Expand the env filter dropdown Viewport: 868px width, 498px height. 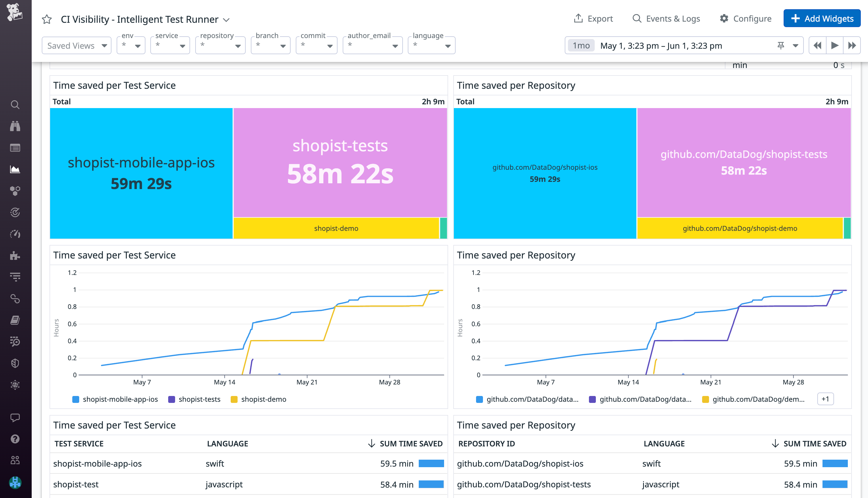[131, 45]
